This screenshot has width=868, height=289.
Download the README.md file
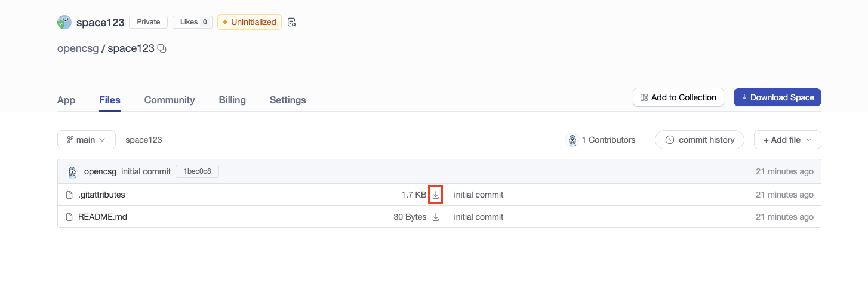(x=436, y=217)
